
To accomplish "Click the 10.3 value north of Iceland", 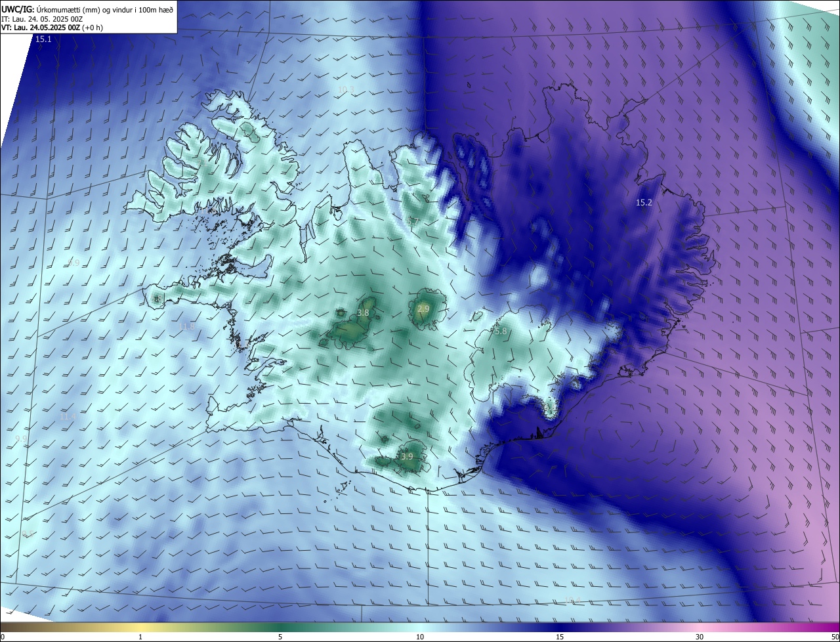I will click(x=346, y=90).
